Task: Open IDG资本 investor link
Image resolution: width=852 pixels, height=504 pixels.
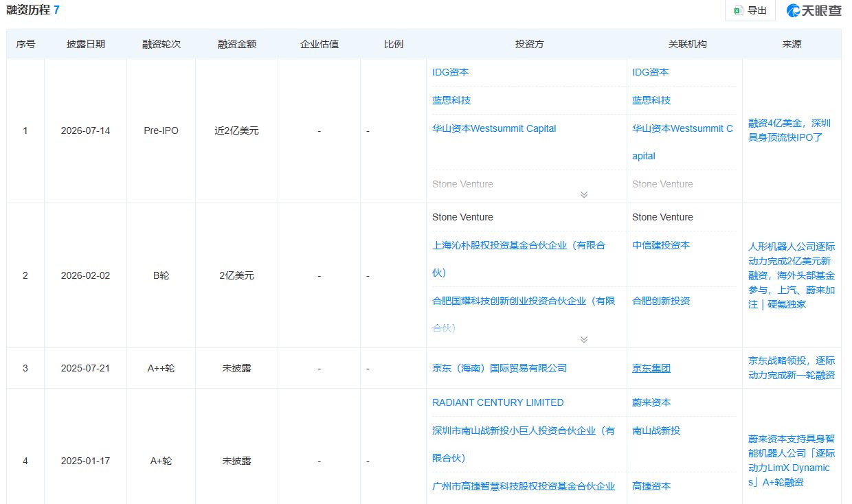Action: (x=450, y=72)
